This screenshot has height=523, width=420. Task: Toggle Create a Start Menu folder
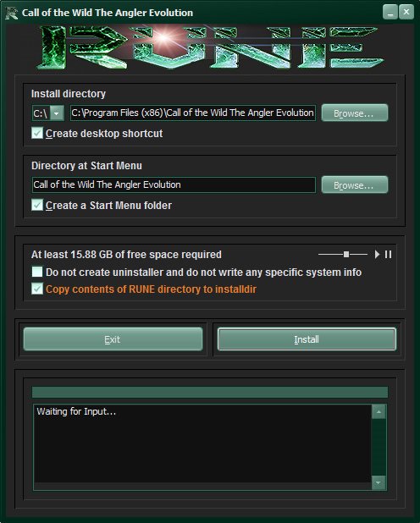pos(37,205)
